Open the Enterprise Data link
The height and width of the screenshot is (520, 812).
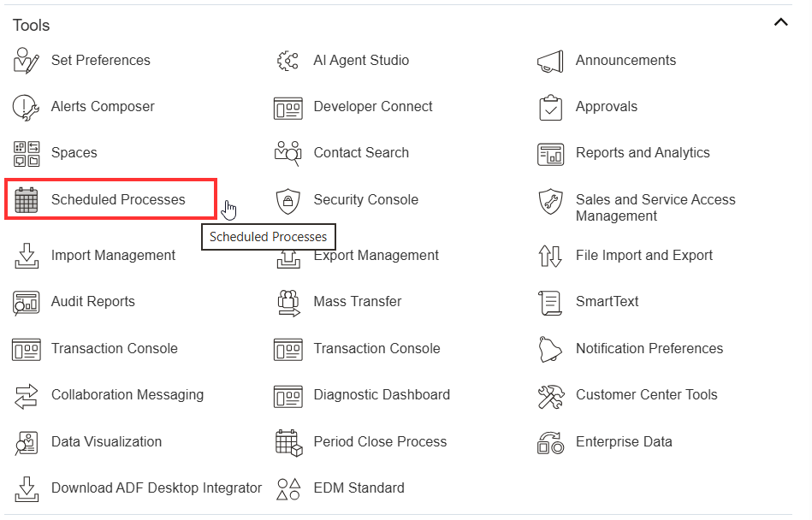[x=623, y=442]
